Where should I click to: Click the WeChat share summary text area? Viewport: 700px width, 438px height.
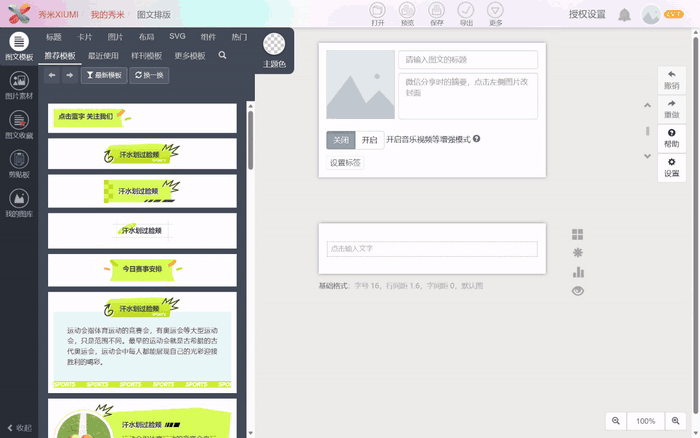[468, 96]
